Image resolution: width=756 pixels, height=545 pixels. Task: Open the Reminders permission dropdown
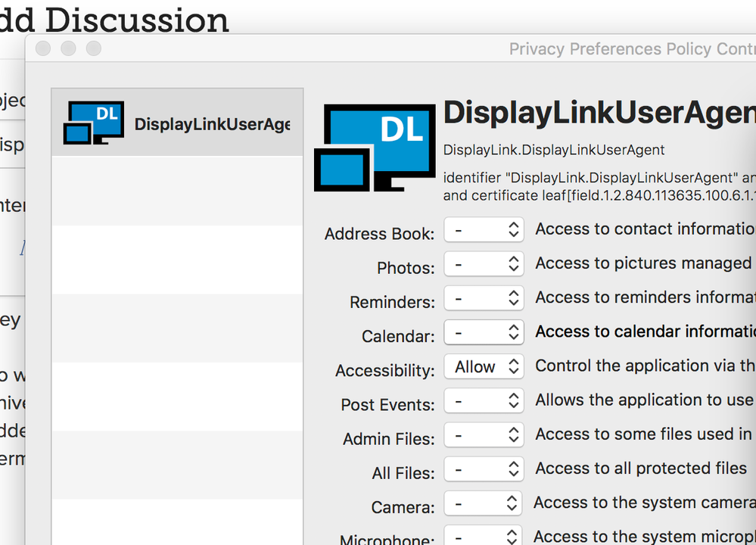click(484, 298)
